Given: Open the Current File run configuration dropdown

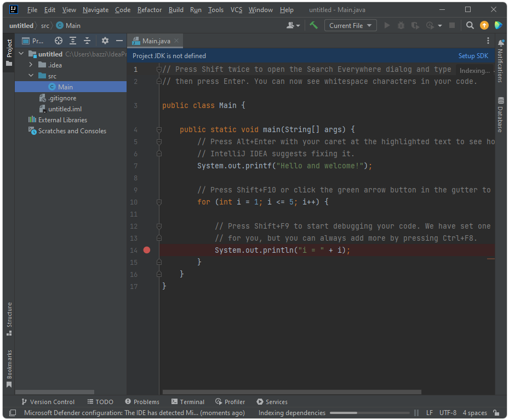Looking at the screenshot, I should (350, 25).
